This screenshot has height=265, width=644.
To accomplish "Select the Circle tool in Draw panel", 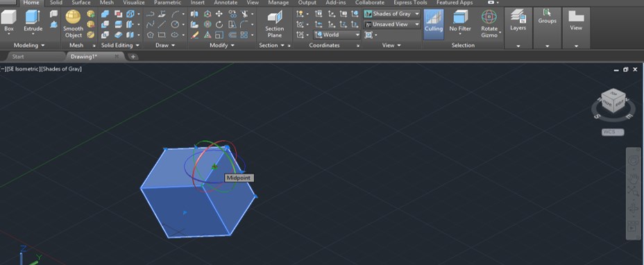I will click(175, 24).
